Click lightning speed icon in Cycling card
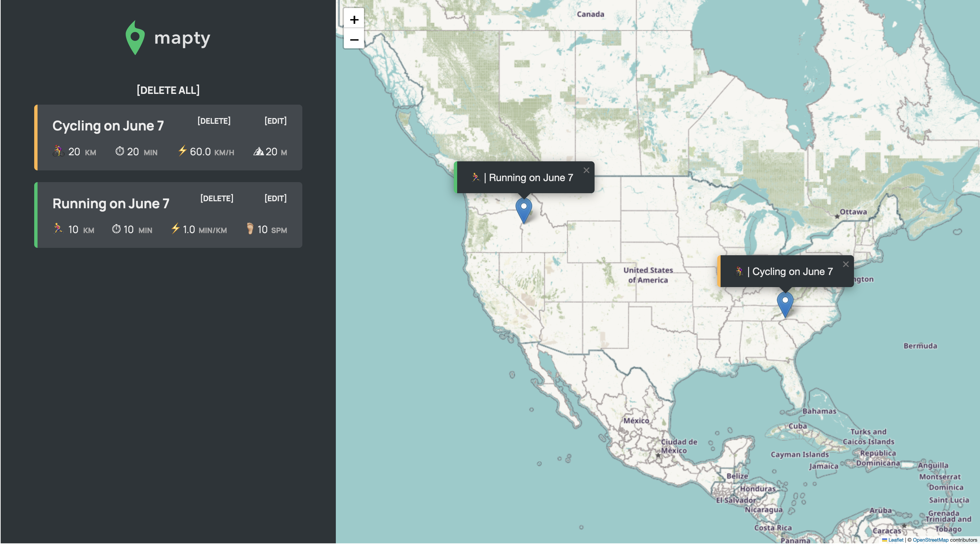 [182, 151]
